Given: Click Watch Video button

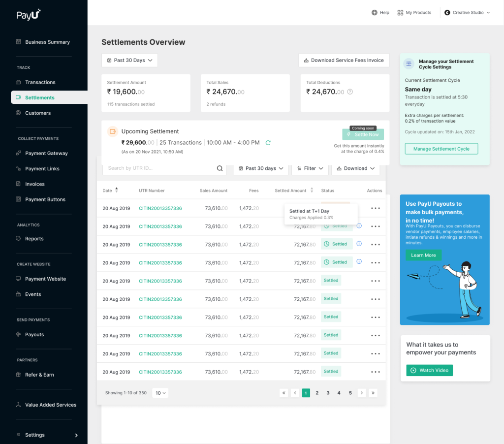Looking at the screenshot, I should pos(429,370).
